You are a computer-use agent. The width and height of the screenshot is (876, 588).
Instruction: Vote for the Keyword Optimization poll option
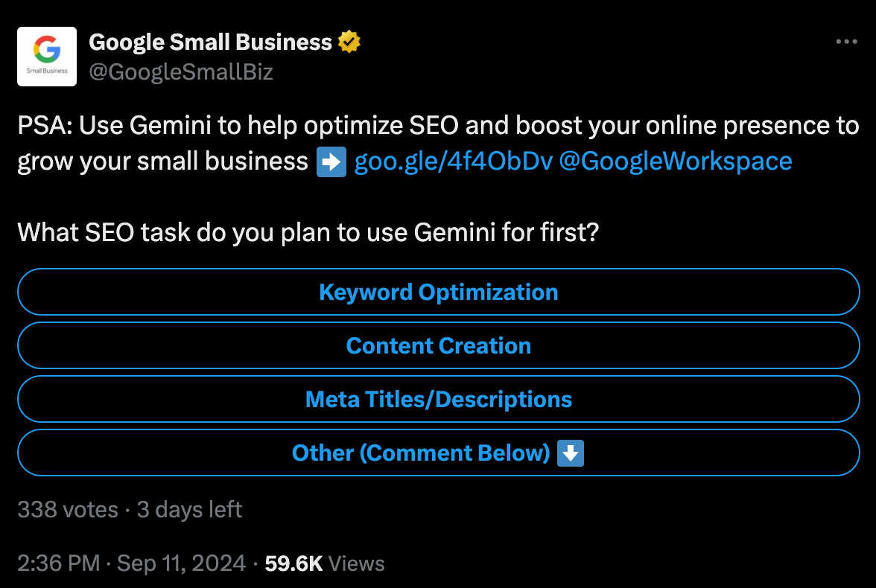pos(438,292)
